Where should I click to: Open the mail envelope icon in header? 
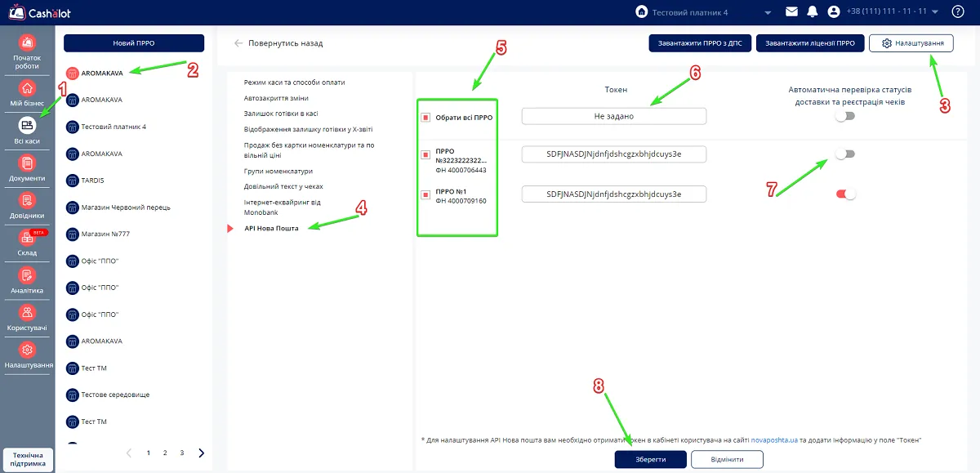(x=791, y=11)
